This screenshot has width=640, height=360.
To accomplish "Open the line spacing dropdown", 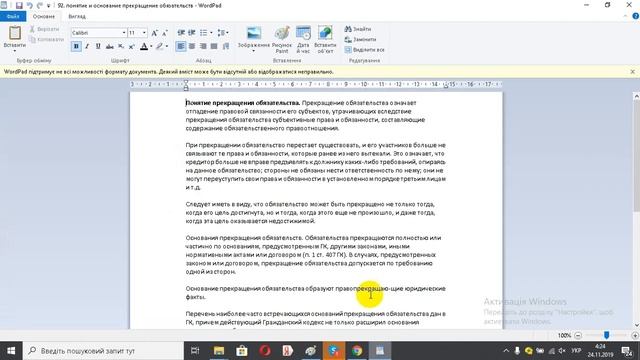I will [223, 33].
